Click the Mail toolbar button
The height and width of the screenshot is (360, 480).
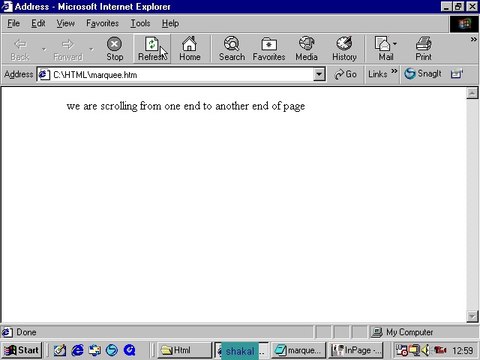(x=383, y=49)
